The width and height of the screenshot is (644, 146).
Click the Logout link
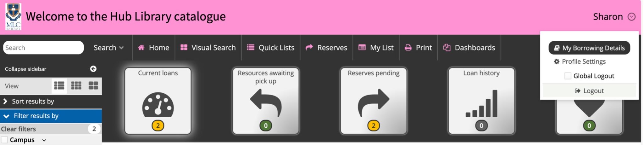point(589,91)
